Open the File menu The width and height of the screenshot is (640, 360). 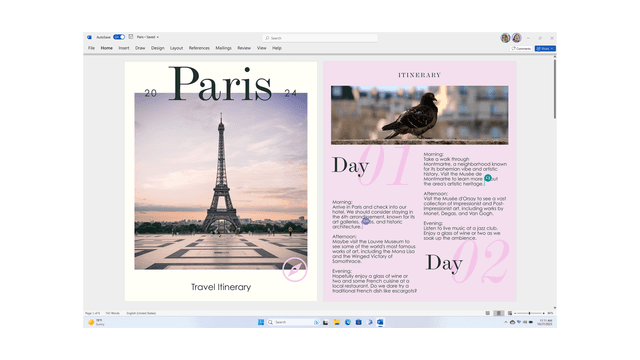tap(91, 48)
